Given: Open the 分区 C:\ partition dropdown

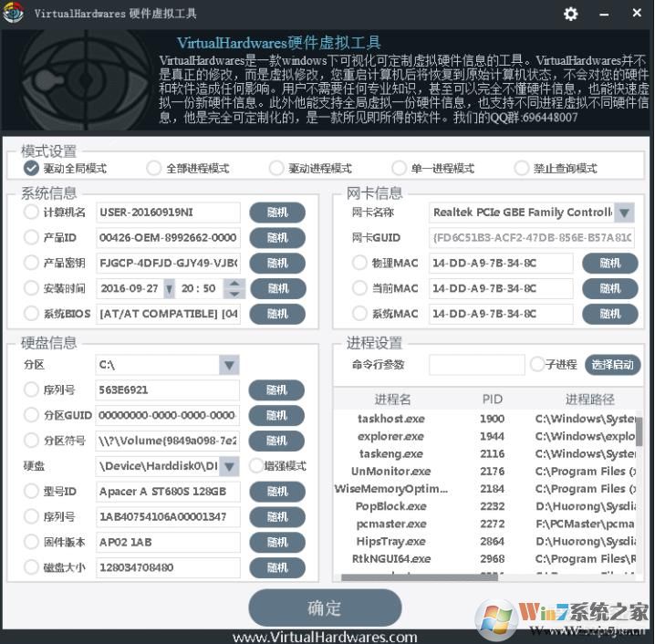Looking at the screenshot, I should pyautogui.click(x=229, y=365).
